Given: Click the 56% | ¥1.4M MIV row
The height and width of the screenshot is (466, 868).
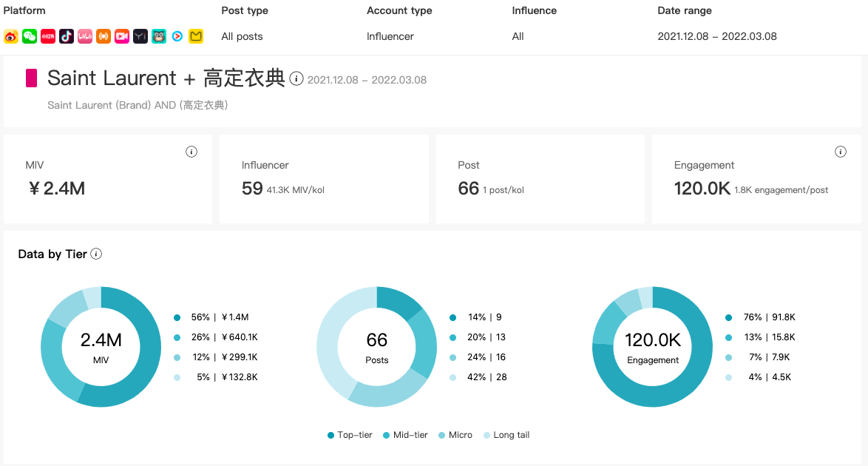Looking at the screenshot, I should point(211,317).
